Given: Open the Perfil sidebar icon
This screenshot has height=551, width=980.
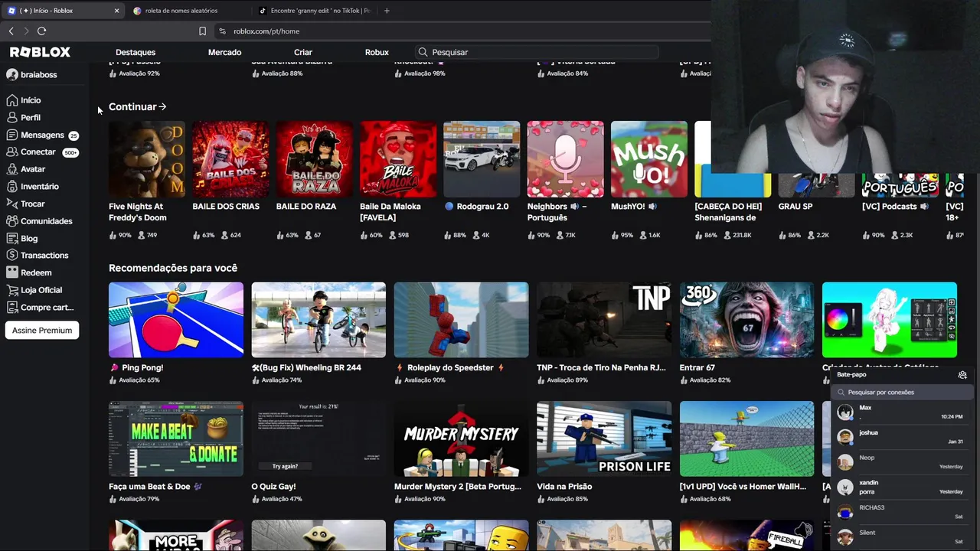Looking at the screenshot, I should [x=11, y=117].
